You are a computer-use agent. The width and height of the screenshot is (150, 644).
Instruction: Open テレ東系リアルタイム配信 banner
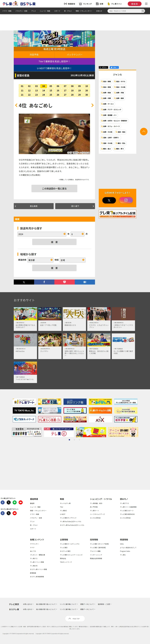(117, 214)
